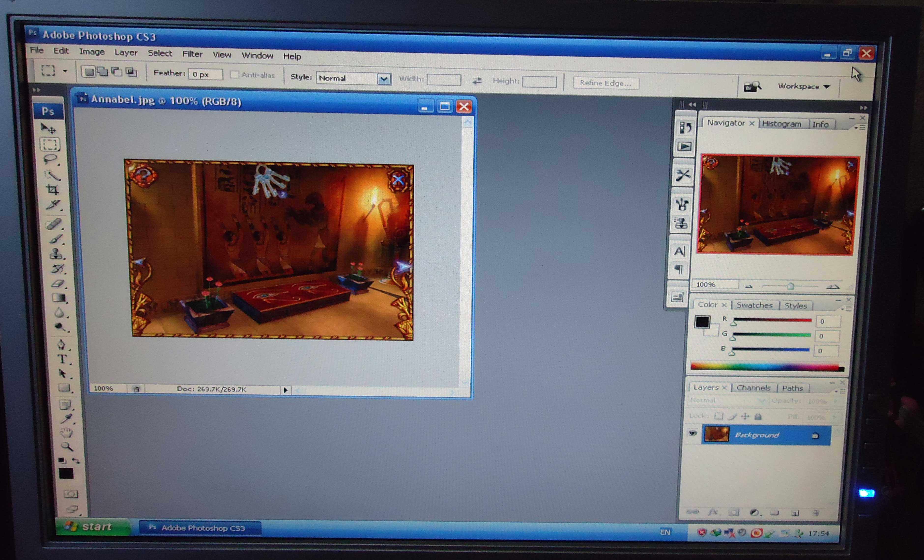The height and width of the screenshot is (560, 924).
Task: Click the Refine Edge button
Action: [606, 83]
